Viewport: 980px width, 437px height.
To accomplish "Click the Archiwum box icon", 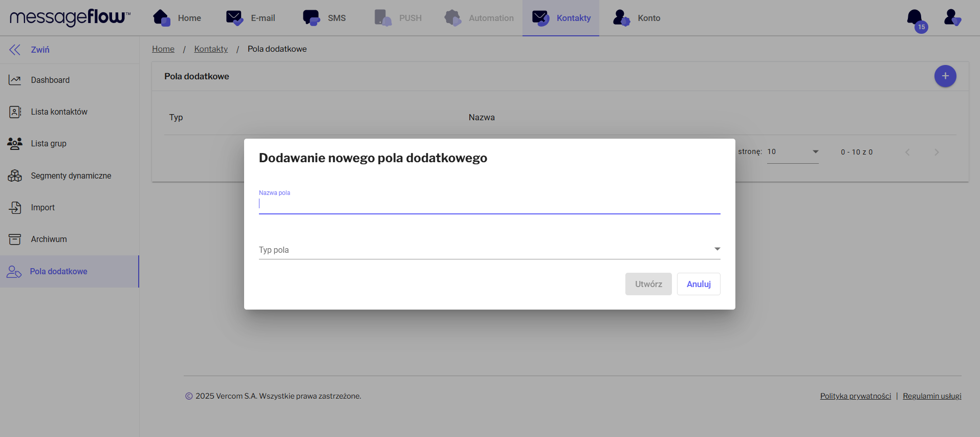I will (x=15, y=239).
